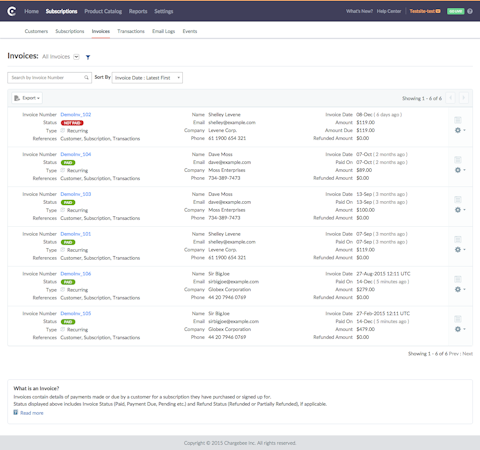Screen dimensions: 480x450
Task: Click document icon for invoice DemoInv_105
Action: [x=458, y=319]
